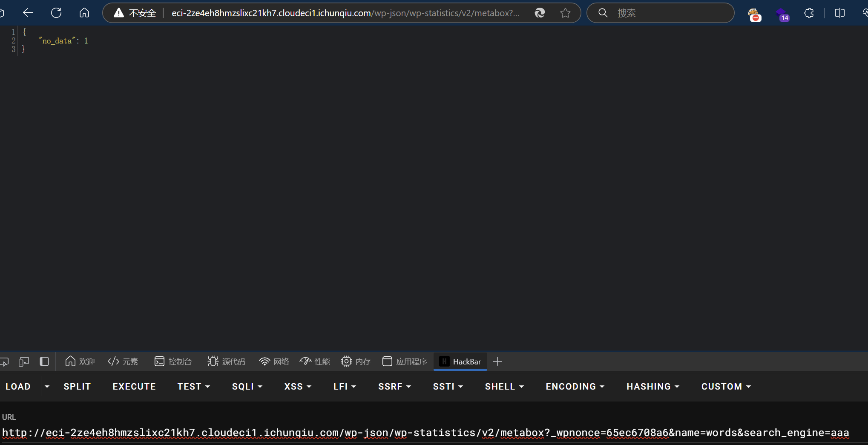868x445 pixels.
Task: Expand the SQLI dropdown menu
Action: 247,387
